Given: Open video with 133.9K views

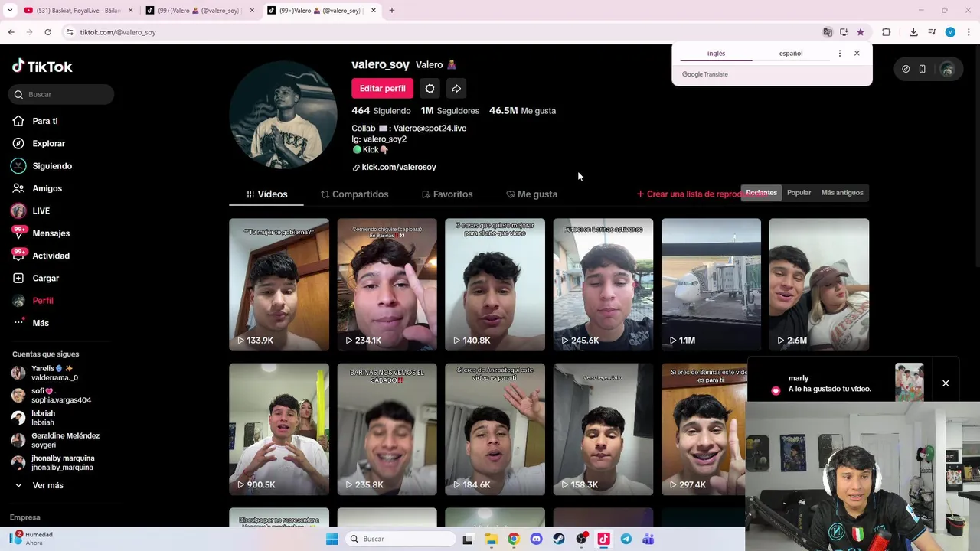Looking at the screenshot, I should tap(279, 285).
